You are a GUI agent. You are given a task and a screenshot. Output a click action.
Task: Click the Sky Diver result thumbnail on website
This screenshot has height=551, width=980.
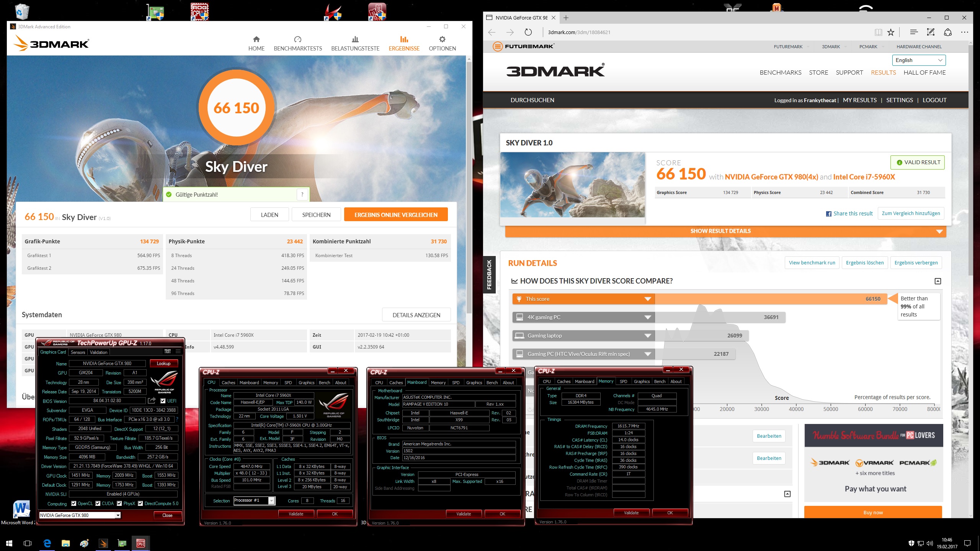pos(572,185)
